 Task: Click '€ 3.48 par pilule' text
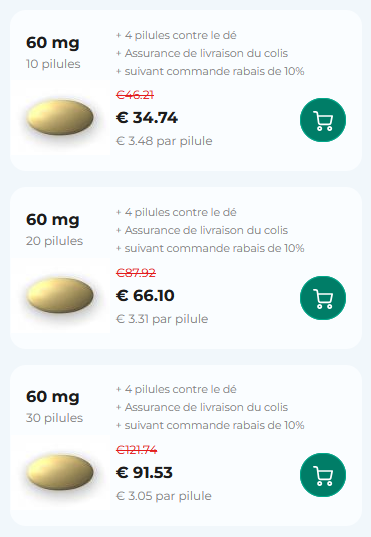164,141
